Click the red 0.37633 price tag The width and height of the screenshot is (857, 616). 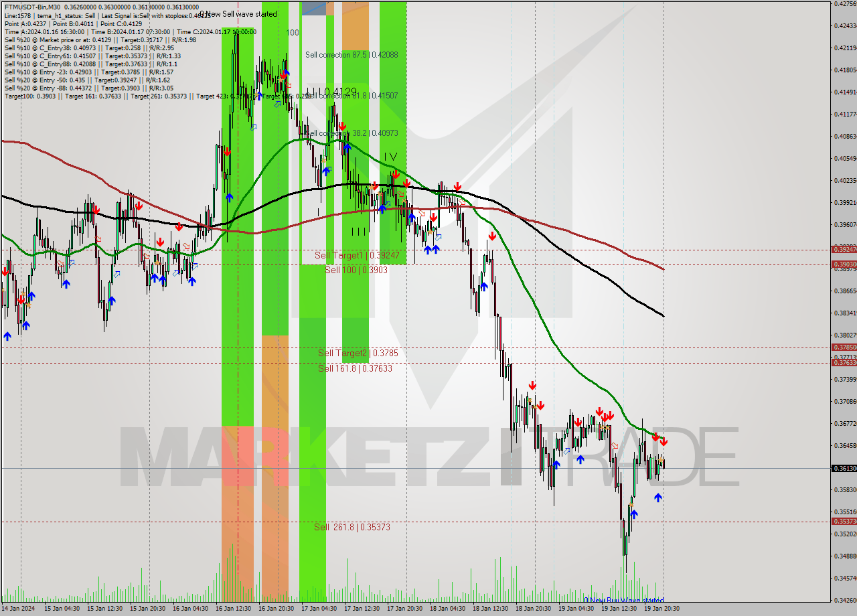pyautogui.click(x=844, y=362)
